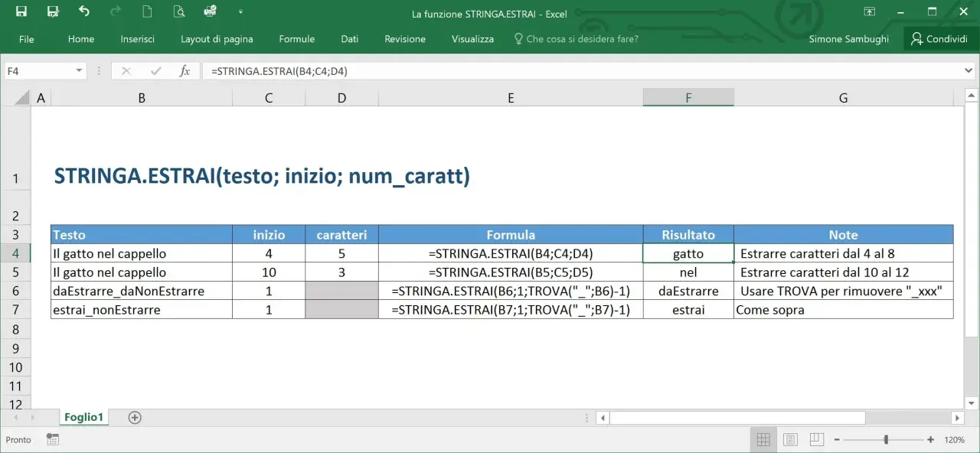
Task: Click the 'Che cosa si desidera fare?' search box
Action: click(576, 39)
